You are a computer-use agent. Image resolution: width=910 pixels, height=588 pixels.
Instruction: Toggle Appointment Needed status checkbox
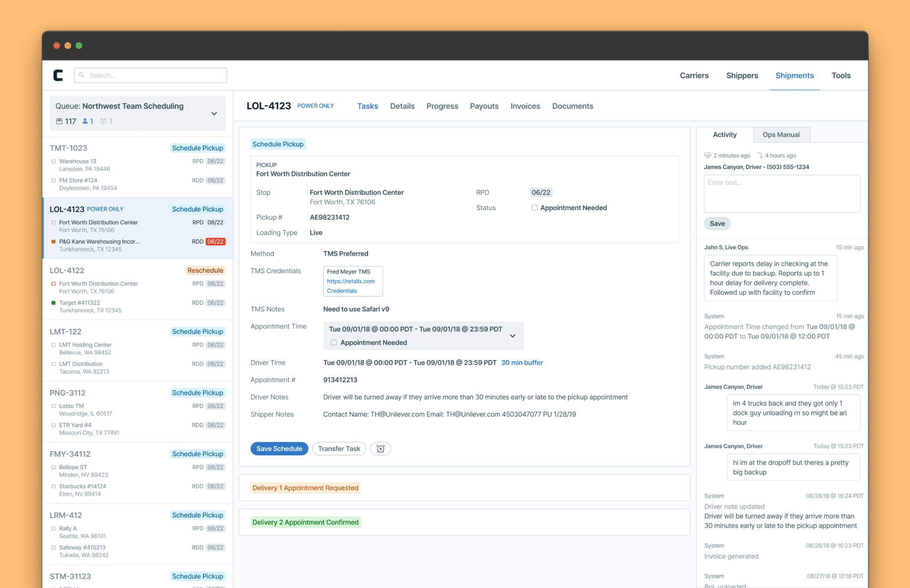[x=535, y=208]
